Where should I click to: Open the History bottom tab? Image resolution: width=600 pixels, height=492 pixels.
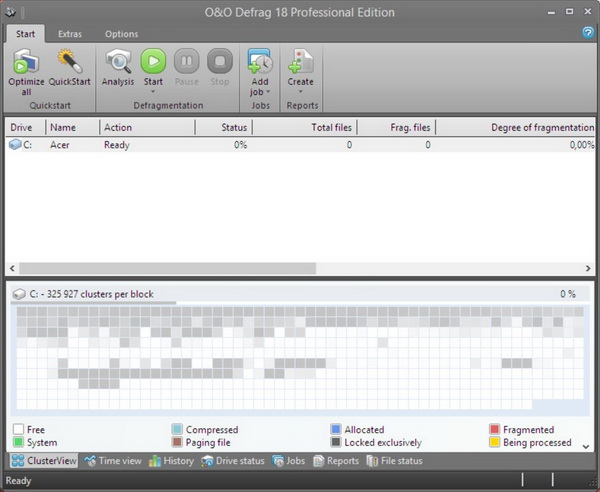point(172,461)
